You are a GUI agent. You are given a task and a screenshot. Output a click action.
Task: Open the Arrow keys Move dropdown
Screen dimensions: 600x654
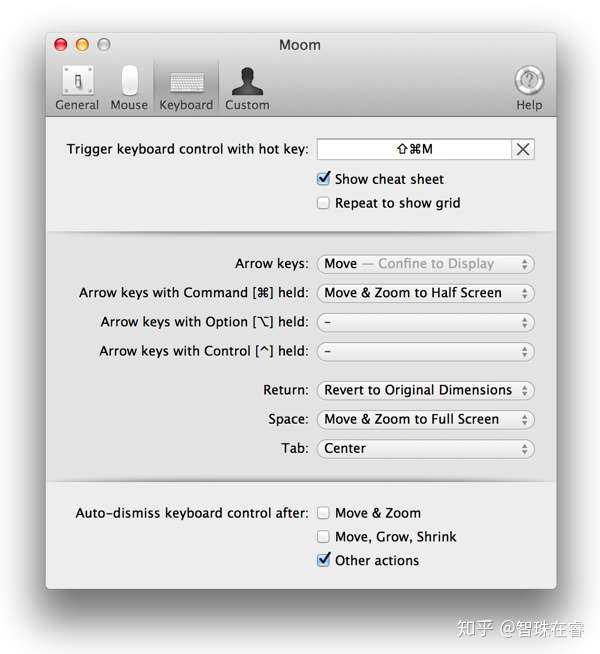tap(426, 264)
